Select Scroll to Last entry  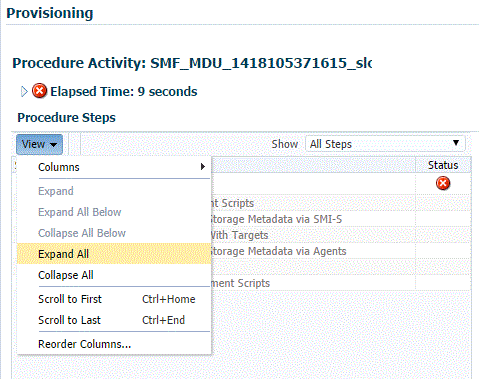click(x=114, y=320)
